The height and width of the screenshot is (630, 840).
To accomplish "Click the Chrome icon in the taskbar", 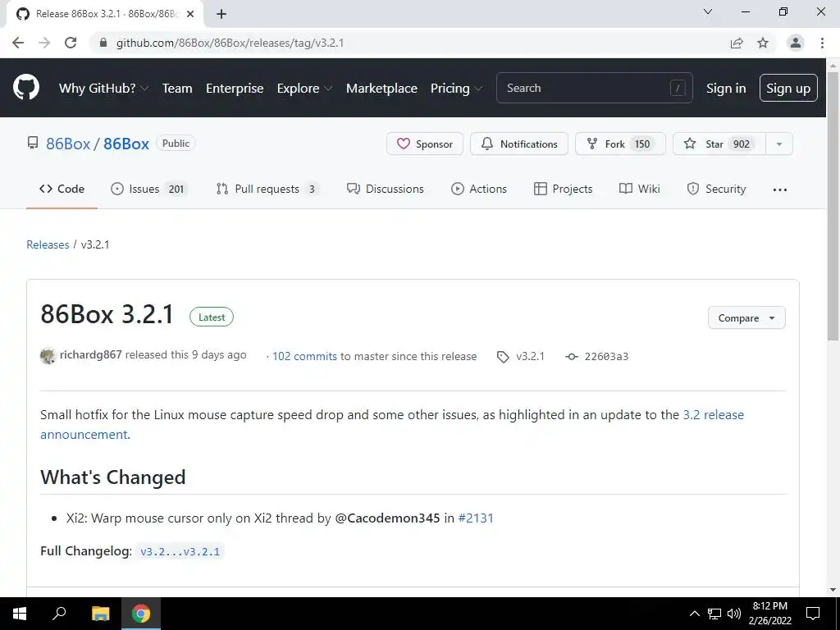I will click(x=141, y=614).
